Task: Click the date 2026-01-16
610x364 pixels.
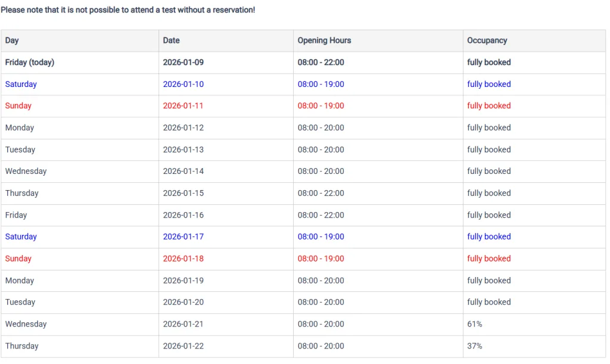Action: tap(183, 215)
